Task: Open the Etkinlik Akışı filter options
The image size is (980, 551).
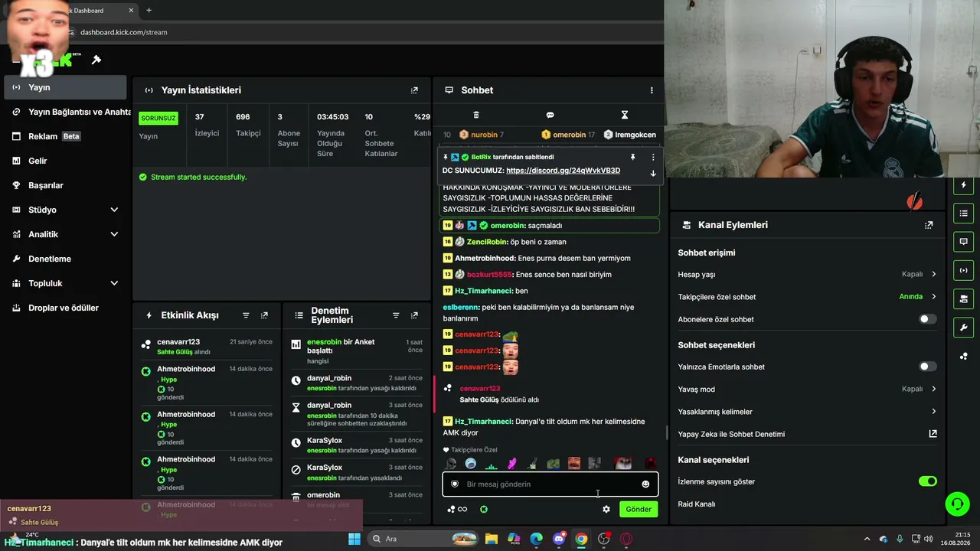Action: click(x=246, y=315)
